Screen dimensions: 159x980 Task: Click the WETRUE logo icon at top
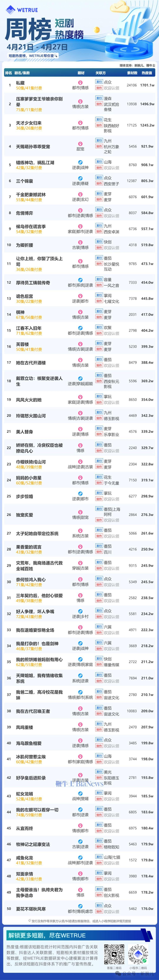coord(11,10)
